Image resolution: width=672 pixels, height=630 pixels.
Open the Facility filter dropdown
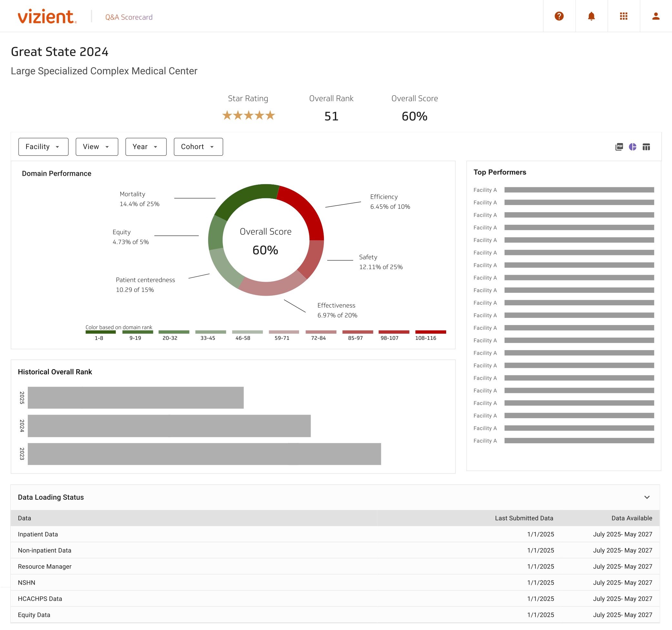(x=43, y=147)
